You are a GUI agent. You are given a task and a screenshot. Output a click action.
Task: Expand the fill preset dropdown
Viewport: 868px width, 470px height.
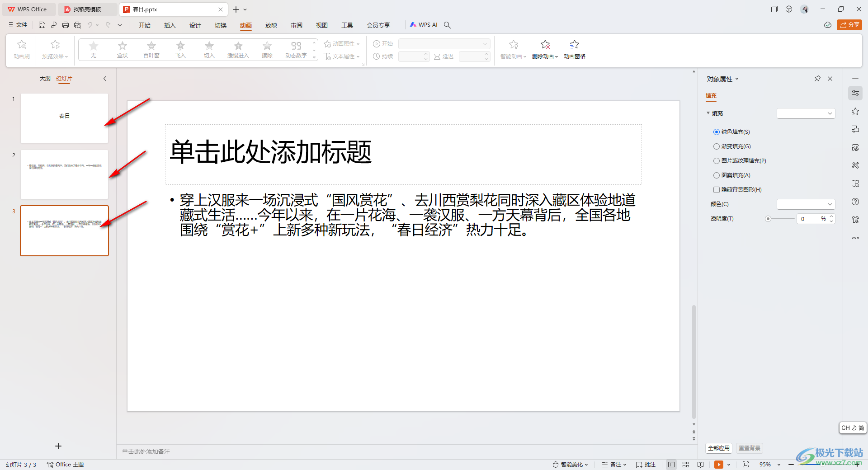(806, 113)
